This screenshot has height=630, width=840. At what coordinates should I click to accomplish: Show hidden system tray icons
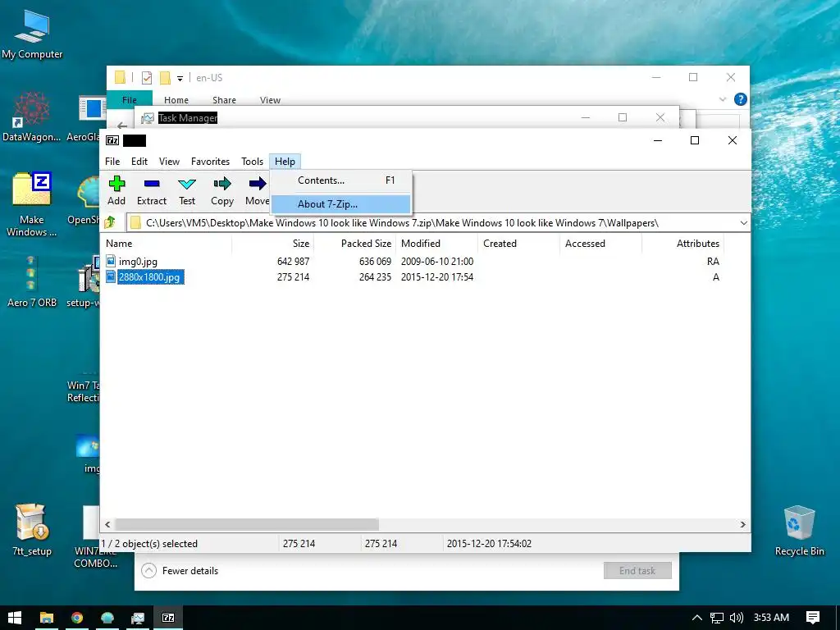697,618
